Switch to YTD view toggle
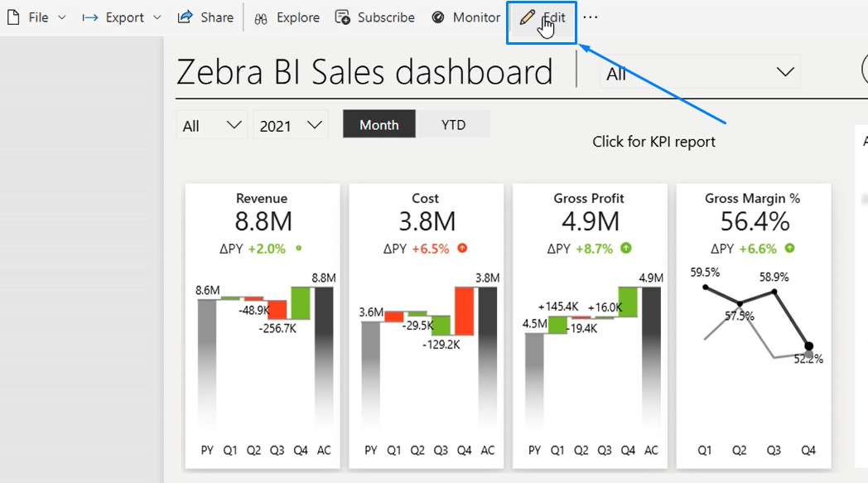The height and width of the screenshot is (483, 868). 453,125
